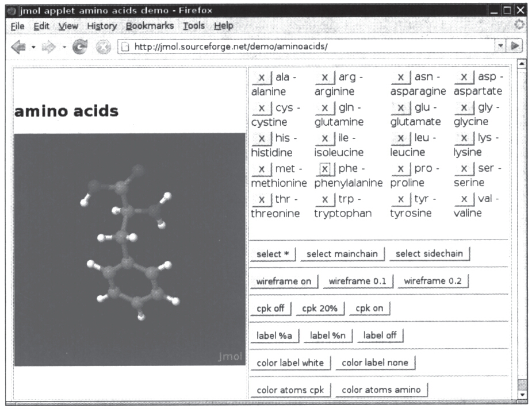This screenshot has width=532, height=409.
Task: Reload the page with the refresh icon
Action: pos(80,47)
